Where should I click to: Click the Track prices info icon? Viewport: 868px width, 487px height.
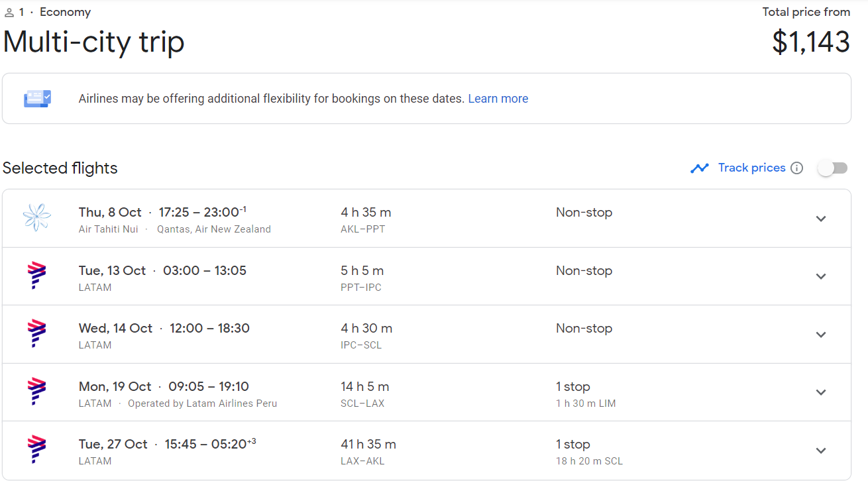(x=797, y=168)
